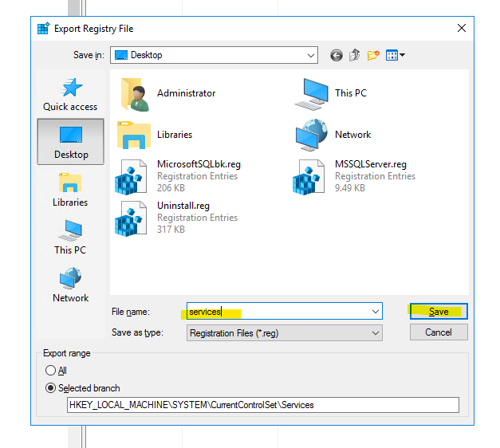This screenshot has width=500, height=448.
Task: Select This PC in places bar
Action: pyautogui.click(x=70, y=238)
